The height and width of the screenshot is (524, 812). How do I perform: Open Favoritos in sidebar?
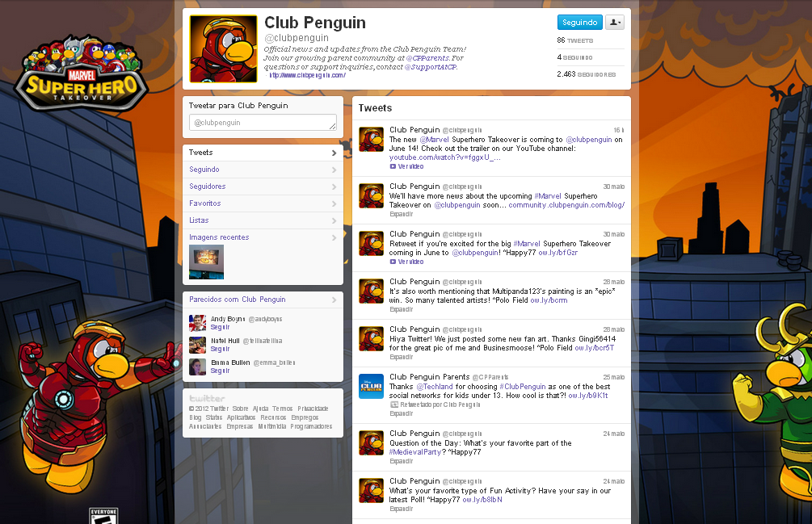pos(263,203)
